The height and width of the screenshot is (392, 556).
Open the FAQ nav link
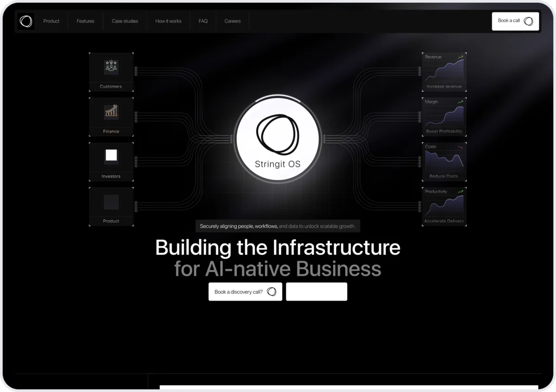click(203, 21)
